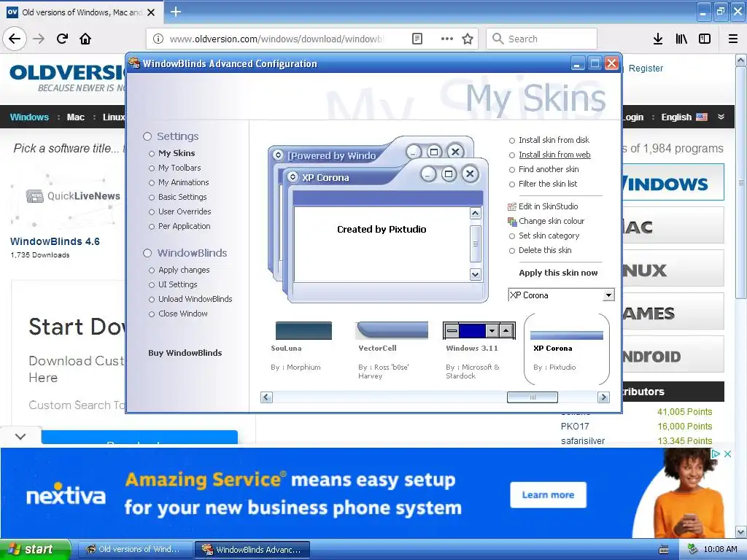The width and height of the screenshot is (747, 560).
Task: Go back using browser Back arrow
Action: [15, 39]
